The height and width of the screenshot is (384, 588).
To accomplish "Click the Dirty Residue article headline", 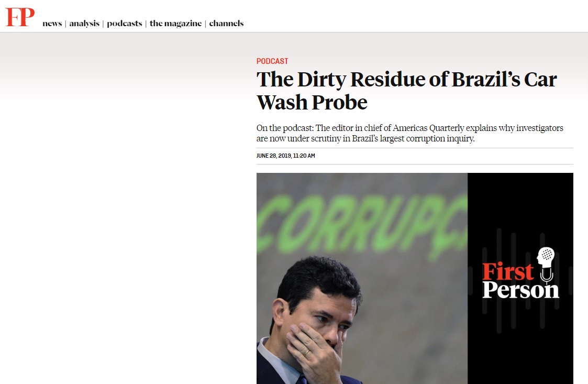I will [x=406, y=91].
